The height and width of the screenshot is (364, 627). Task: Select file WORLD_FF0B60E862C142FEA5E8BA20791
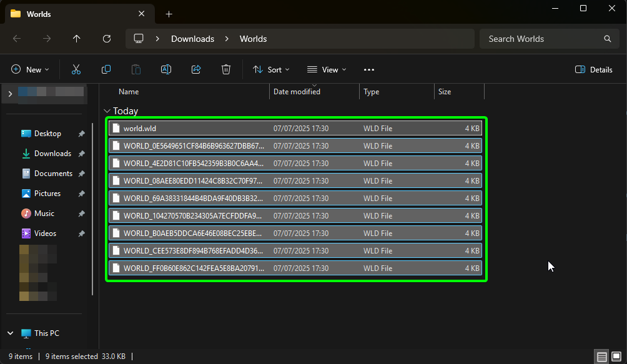tap(295, 268)
